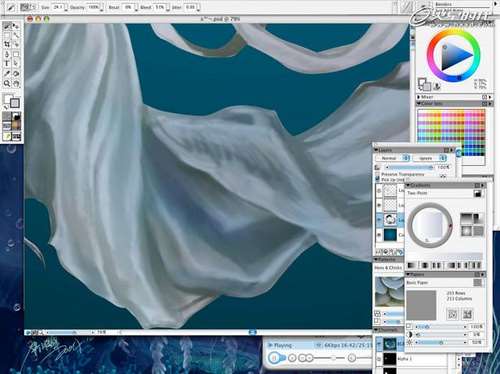Choose the Shape Selection arrow tool
This screenshot has height=374, width=500.
16,64
